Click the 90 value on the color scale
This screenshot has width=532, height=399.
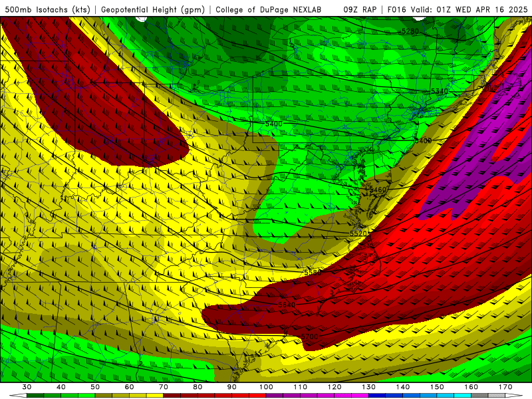[x=231, y=387]
